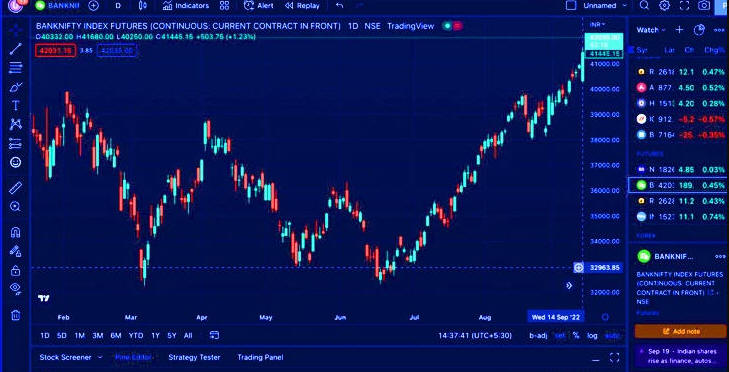Viewport: 729px width, 372px height.
Task: Open the emoji icons tool
Action: pyautogui.click(x=16, y=162)
